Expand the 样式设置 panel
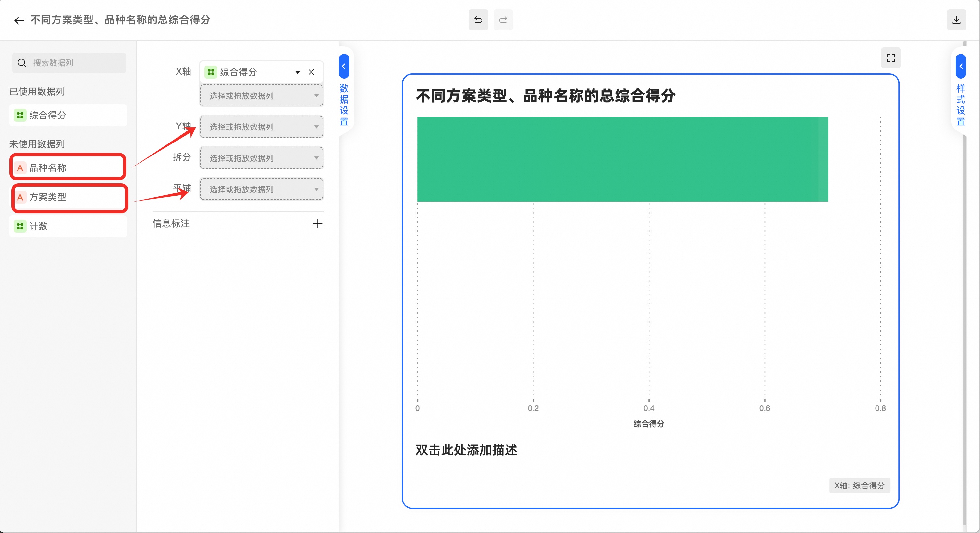The height and width of the screenshot is (533, 980). click(961, 66)
